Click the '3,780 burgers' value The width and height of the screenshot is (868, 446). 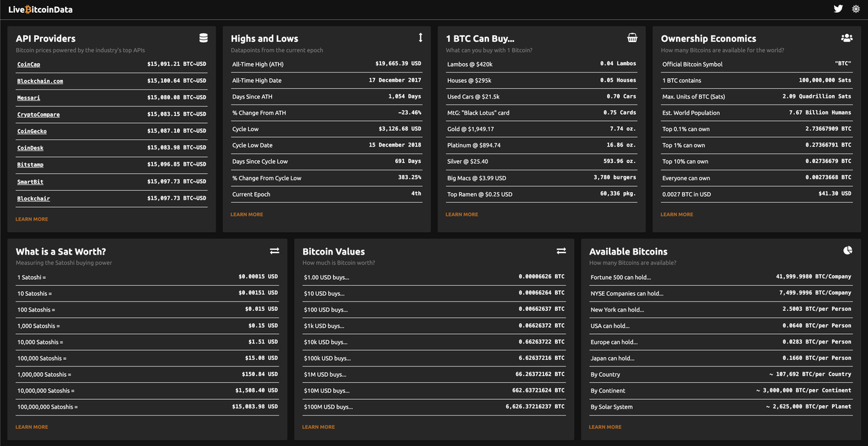point(615,178)
